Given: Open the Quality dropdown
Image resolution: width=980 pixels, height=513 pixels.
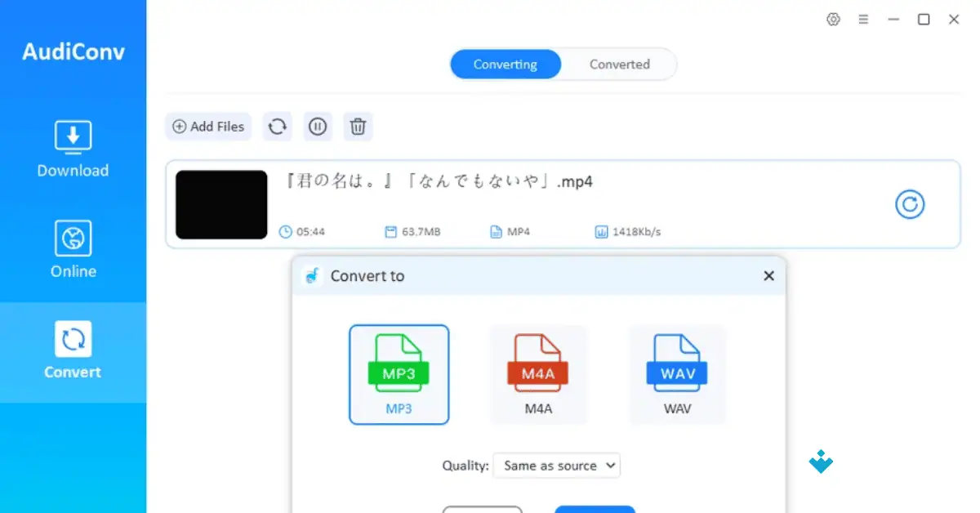Looking at the screenshot, I should coord(556,465).
